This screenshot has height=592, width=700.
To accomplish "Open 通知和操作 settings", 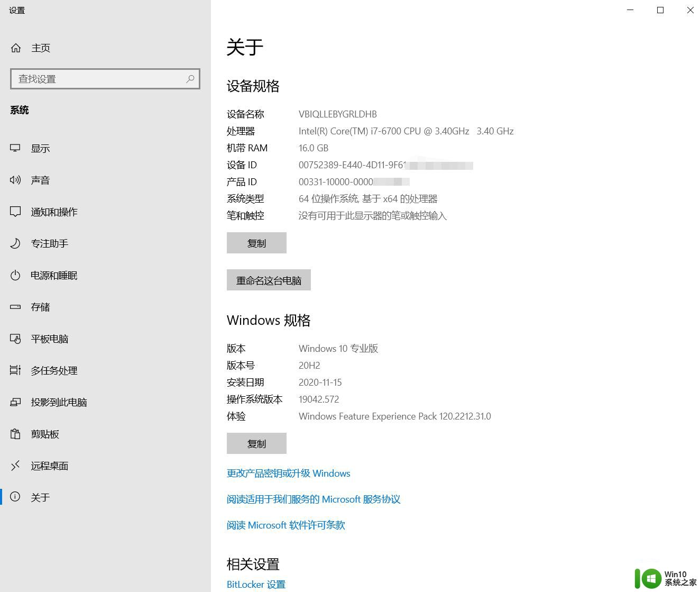I will pos(105,212).
